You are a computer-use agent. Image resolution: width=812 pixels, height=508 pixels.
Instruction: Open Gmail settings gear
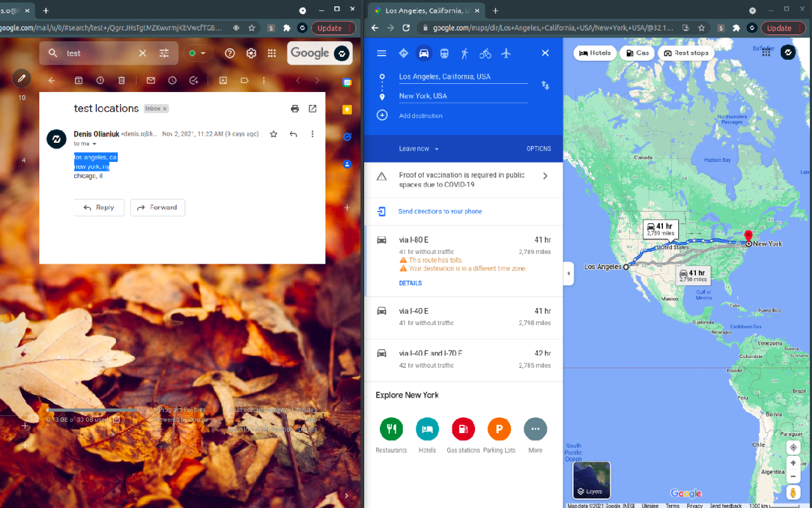[x=251, y=53]
